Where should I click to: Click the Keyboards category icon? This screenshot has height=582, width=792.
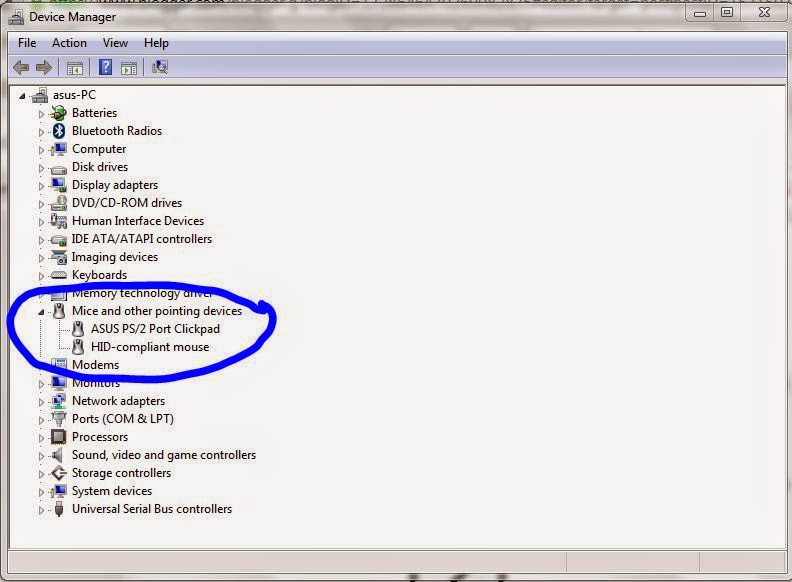[59, 275]
